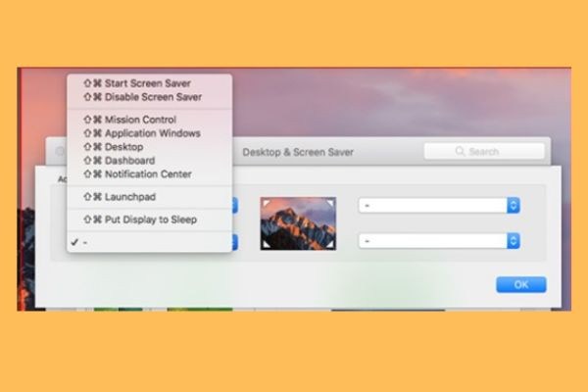
Task: Pick Mission Control in the hot corner menu
Action: (x=150, y=120)
